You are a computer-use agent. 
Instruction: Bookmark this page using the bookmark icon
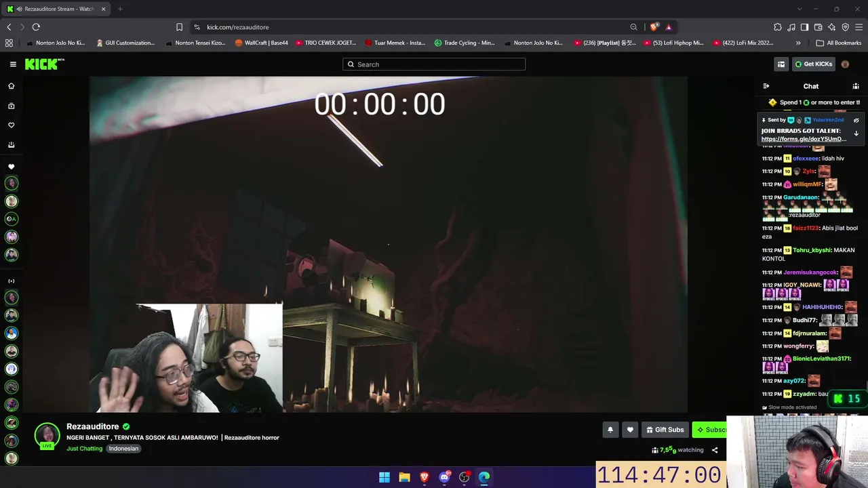coord(179,27)
